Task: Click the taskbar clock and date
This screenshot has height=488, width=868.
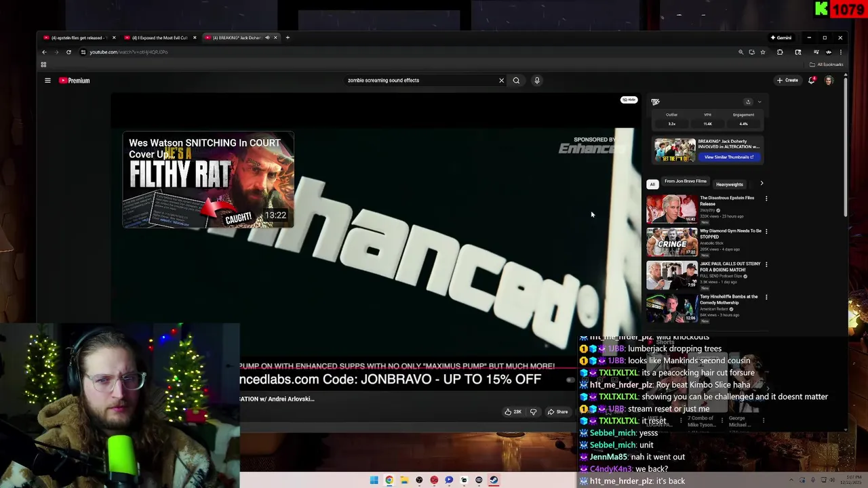Action: pyautogui.click(x=851, y=480)
